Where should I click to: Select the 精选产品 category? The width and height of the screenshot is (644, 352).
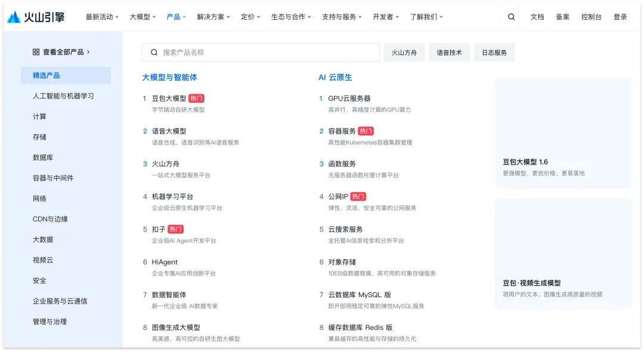[66, 76]
